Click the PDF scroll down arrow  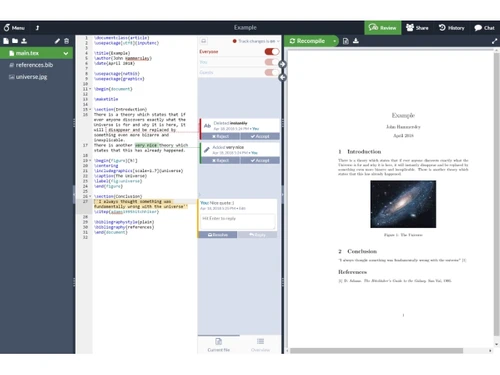click(497, 344)
